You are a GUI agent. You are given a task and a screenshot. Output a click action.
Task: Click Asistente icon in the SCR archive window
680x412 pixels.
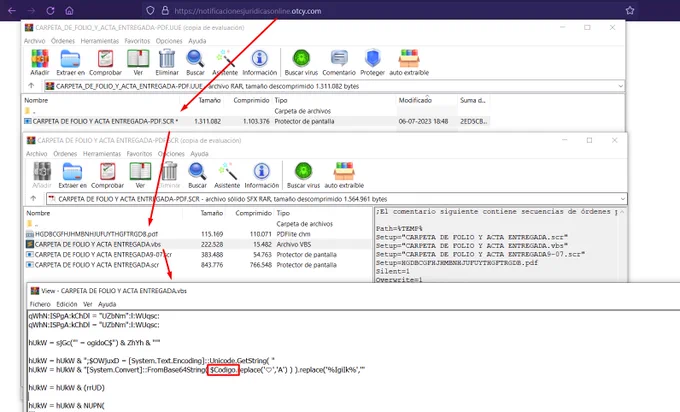[227, 171]
